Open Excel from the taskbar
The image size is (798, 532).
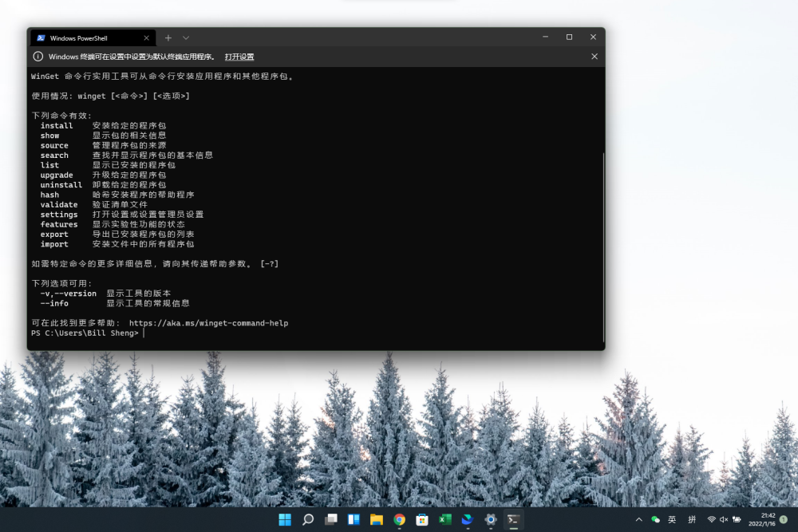click(x=444, y=520)
